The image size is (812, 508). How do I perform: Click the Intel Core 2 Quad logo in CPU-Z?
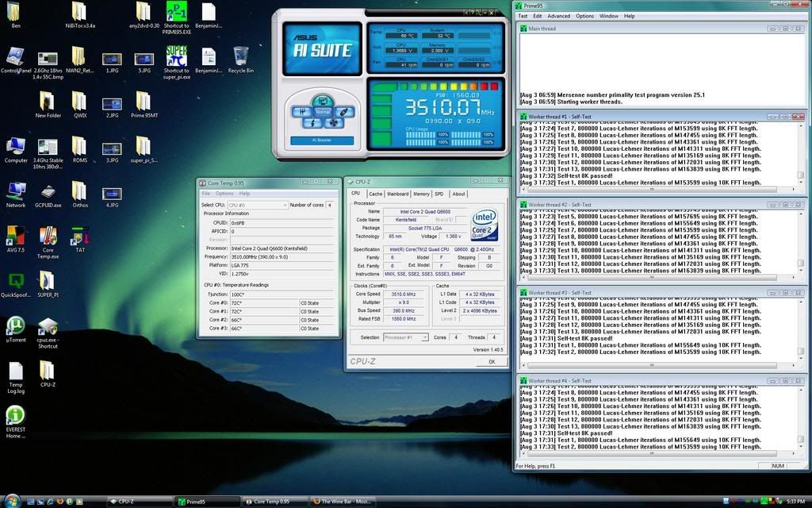(485, 225)
